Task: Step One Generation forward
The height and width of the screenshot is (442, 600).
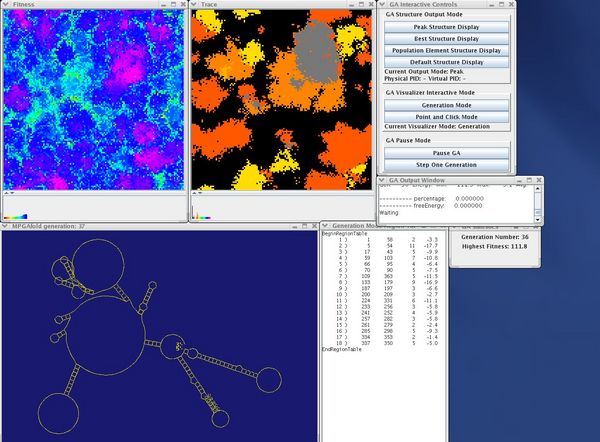Action: point(446,164)
